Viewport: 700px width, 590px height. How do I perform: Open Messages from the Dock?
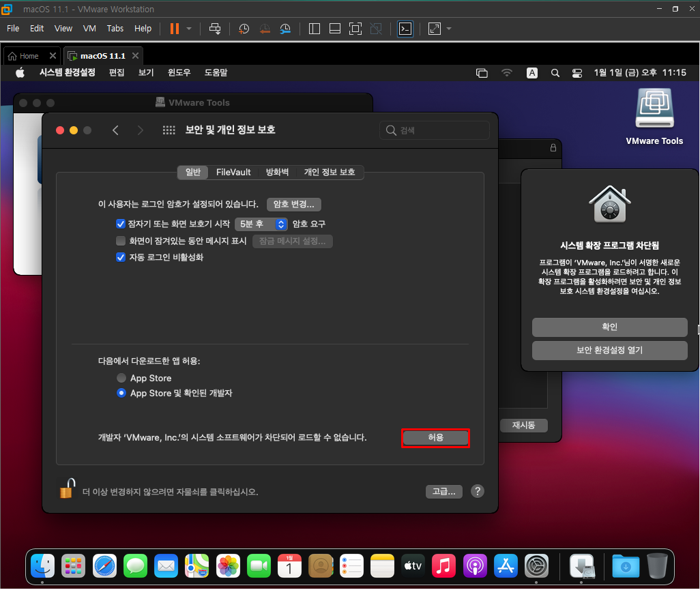click(135, 566)
